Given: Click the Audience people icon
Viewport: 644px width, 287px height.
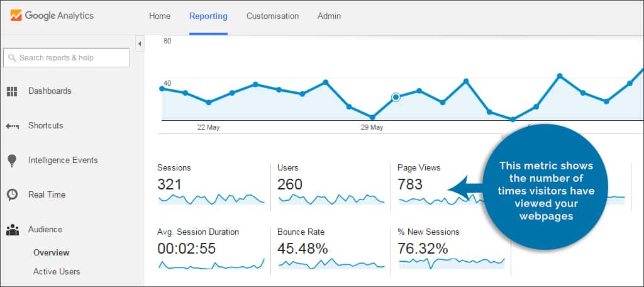Looking at the screenshot, I should coord(13,230).
